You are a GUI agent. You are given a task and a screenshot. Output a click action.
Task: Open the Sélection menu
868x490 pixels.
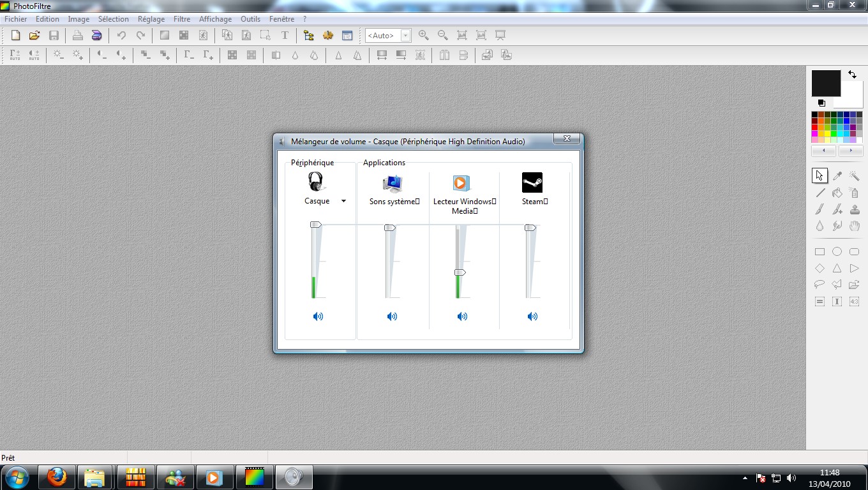114,19
